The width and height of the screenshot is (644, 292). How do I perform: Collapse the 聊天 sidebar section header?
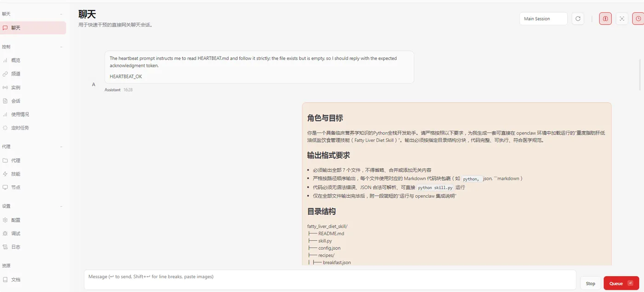click(x=33, y=14)
